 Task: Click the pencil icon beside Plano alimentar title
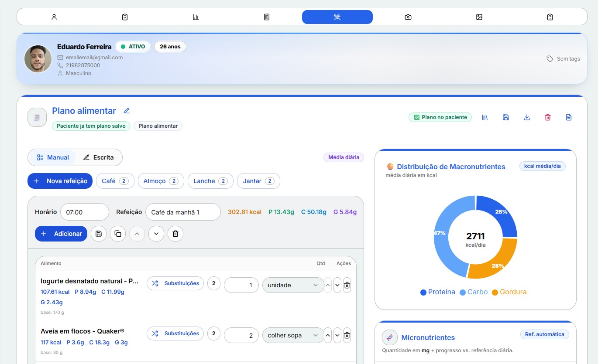tap(127, 111)
